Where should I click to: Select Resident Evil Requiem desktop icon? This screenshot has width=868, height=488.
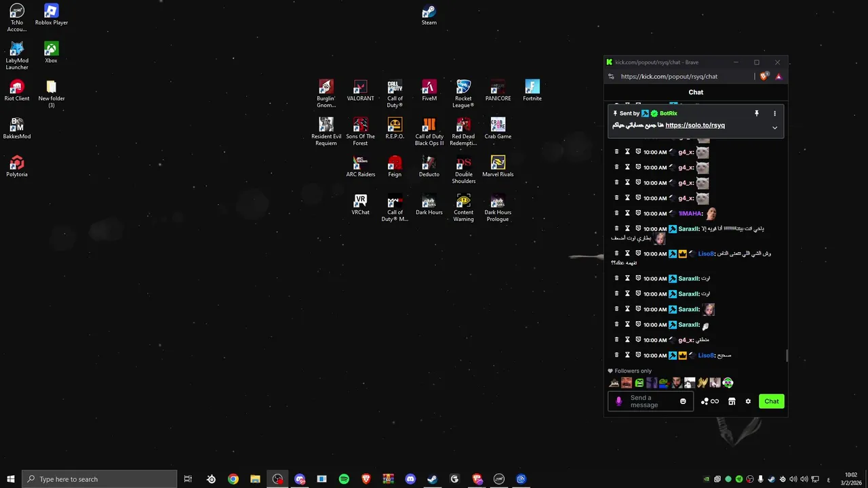(x=326, y=132)
